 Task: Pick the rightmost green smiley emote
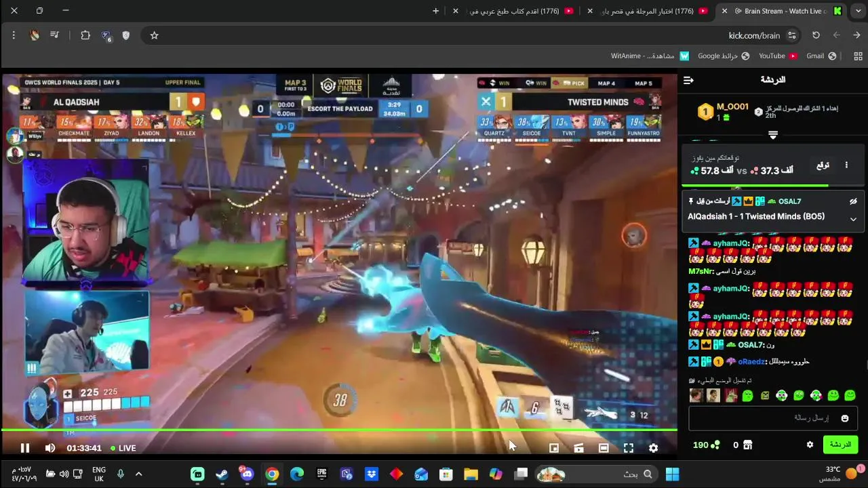[x=850, y=396]
